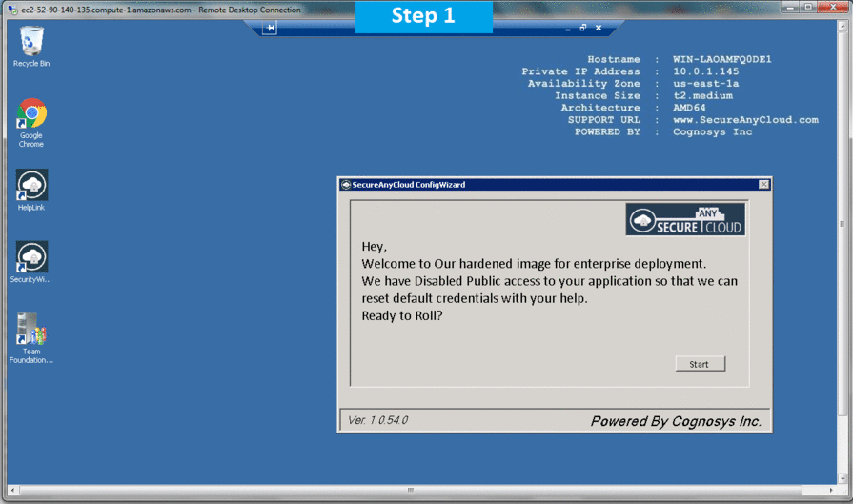The image size is (853, 504).
Task: Restore down the session via the connection bar
Action: pos(583,29)
